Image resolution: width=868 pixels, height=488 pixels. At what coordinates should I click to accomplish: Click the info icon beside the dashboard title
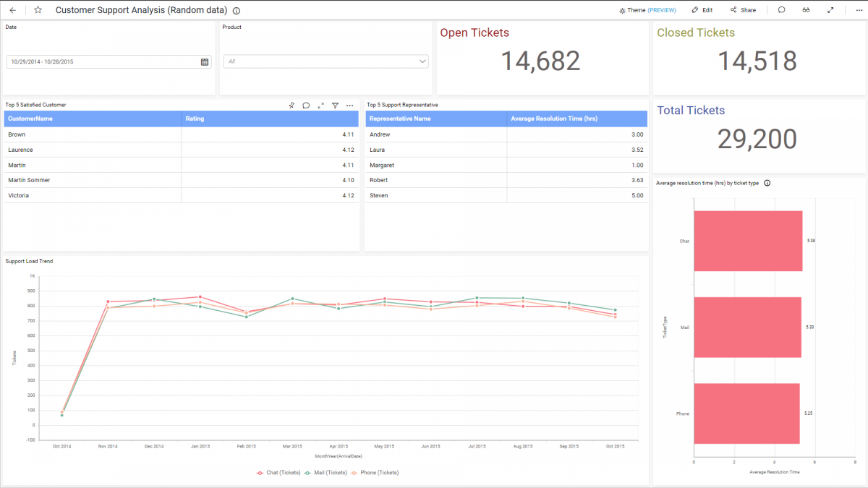(236, 10)
